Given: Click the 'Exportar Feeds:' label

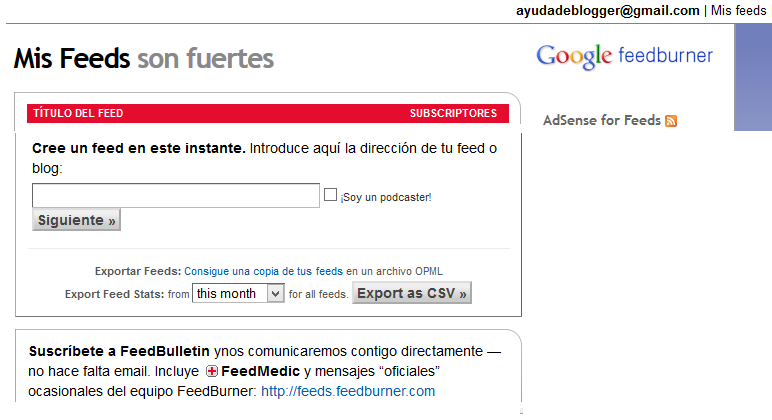Looking at the screenshot, I should tap(138, 271).
